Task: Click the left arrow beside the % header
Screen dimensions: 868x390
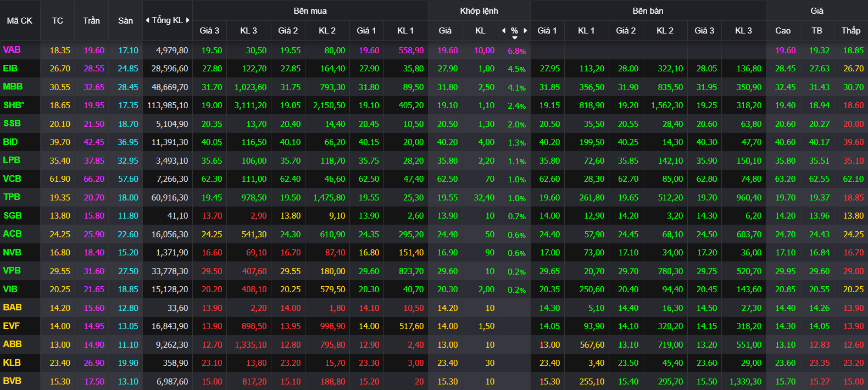Action: click(x=504, y=31)
